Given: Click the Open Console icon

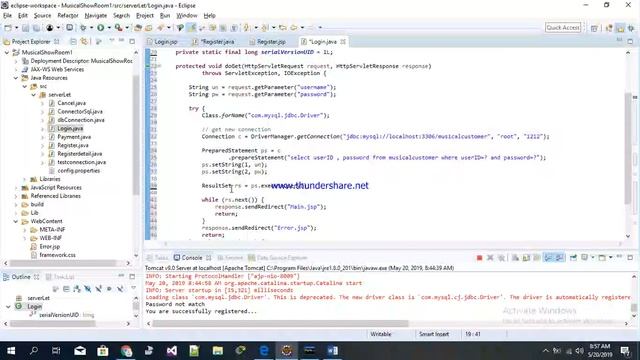Looking at the screenshot, I should click(x=602, y=258).
